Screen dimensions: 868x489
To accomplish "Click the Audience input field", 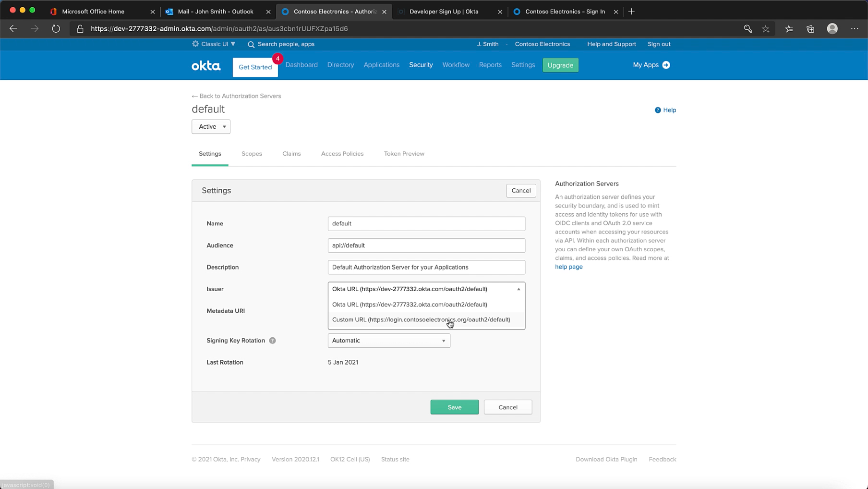I will (x=426, y=245).
